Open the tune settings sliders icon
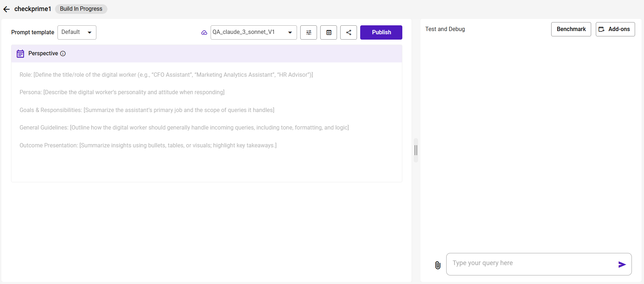The image size is (644, 284). pyautogui.click(x=308, y=32)
